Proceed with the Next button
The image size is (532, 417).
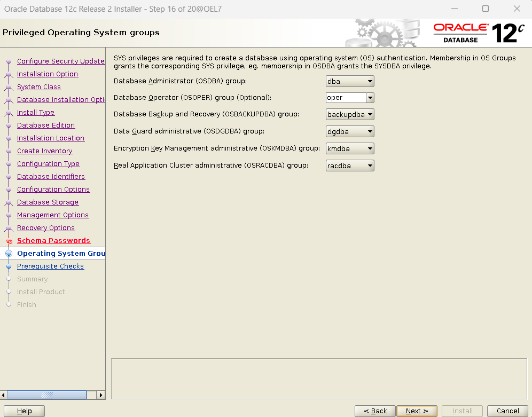417,411
